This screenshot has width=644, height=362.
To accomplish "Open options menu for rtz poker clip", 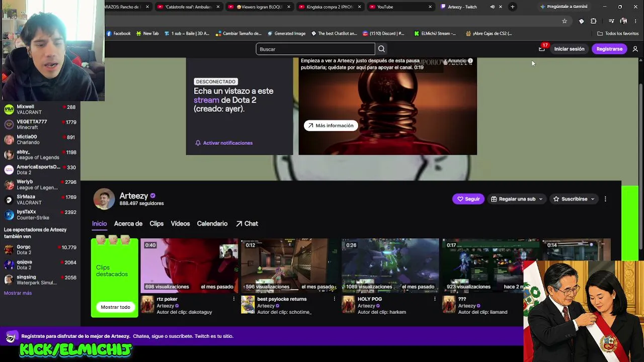I will click(233, 299).
